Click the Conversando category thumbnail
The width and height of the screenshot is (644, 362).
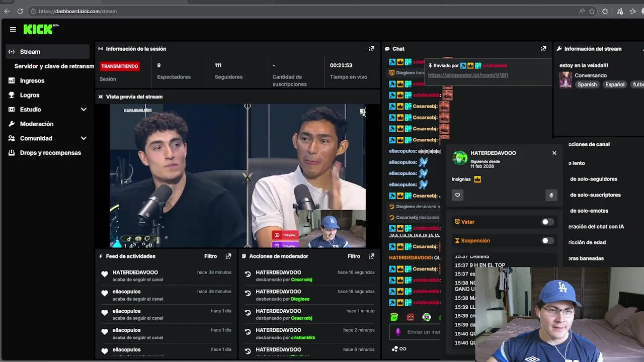566,80
